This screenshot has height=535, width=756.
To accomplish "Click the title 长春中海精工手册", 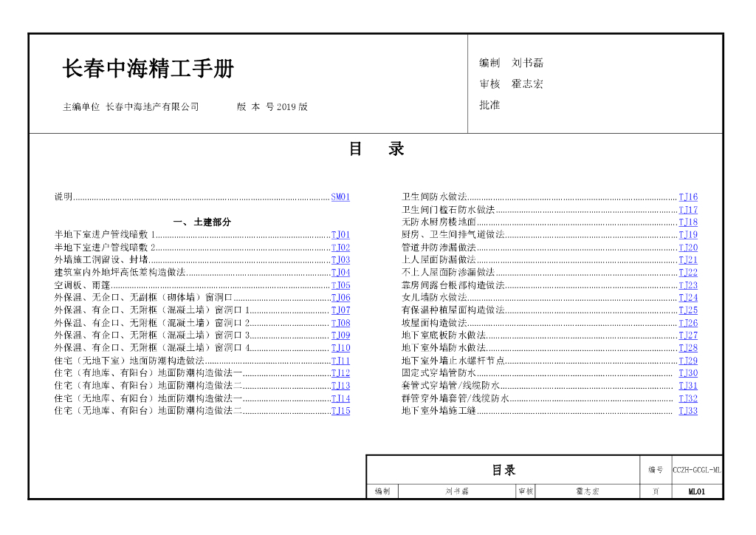I will (x=148, y=68).
